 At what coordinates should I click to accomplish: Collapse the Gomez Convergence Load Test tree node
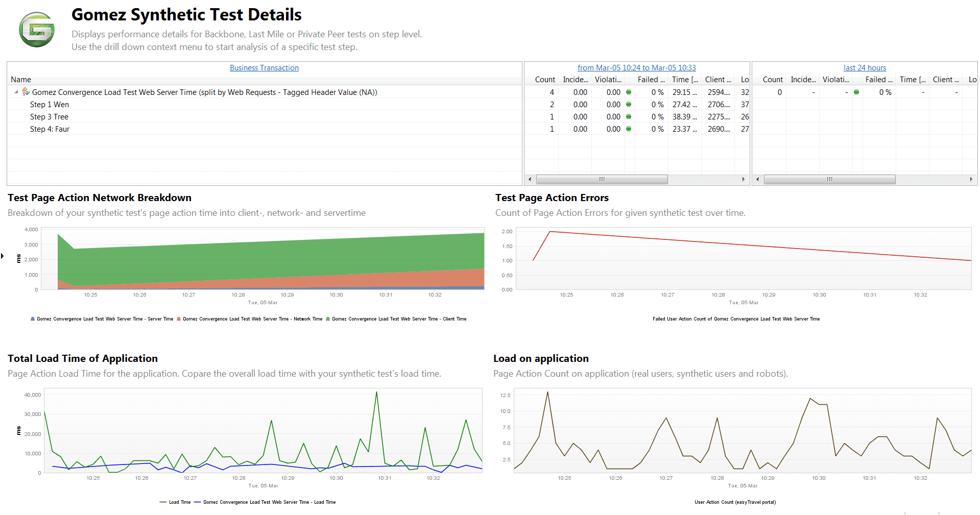(x=16, y=92)
